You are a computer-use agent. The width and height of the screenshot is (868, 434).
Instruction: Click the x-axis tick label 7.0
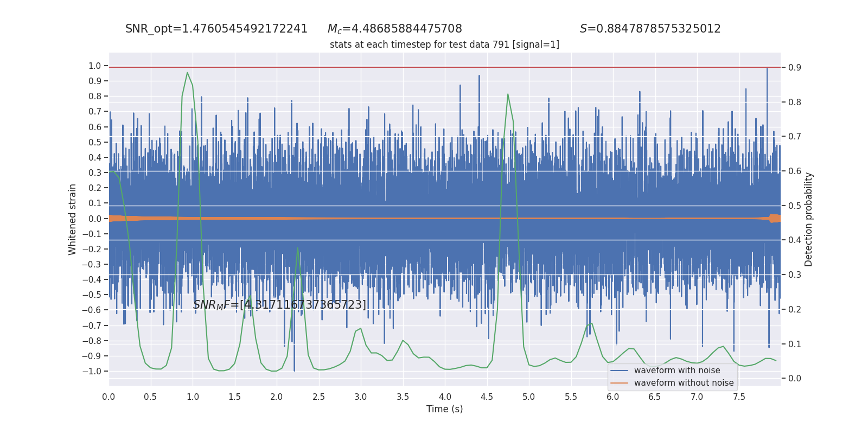point(697,397)
